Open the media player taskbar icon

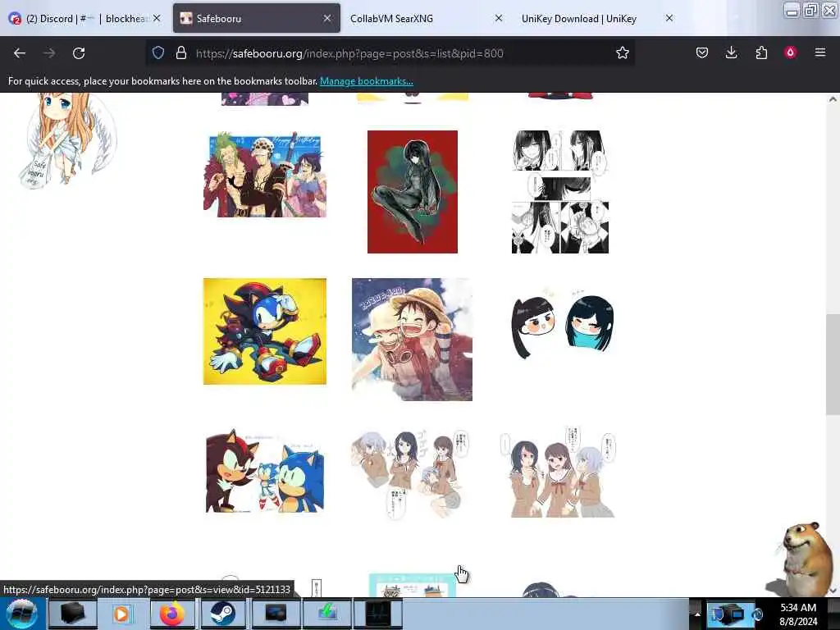(121, 614)
